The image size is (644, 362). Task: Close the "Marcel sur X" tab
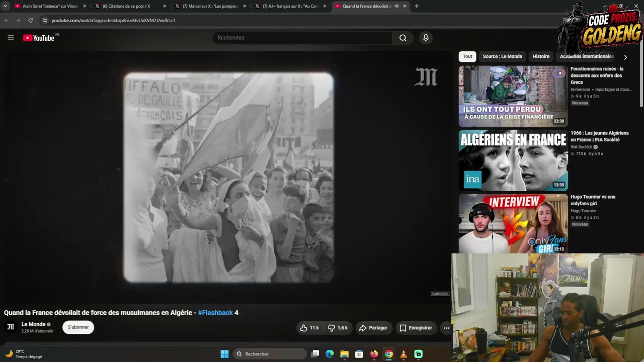point(245,6)
